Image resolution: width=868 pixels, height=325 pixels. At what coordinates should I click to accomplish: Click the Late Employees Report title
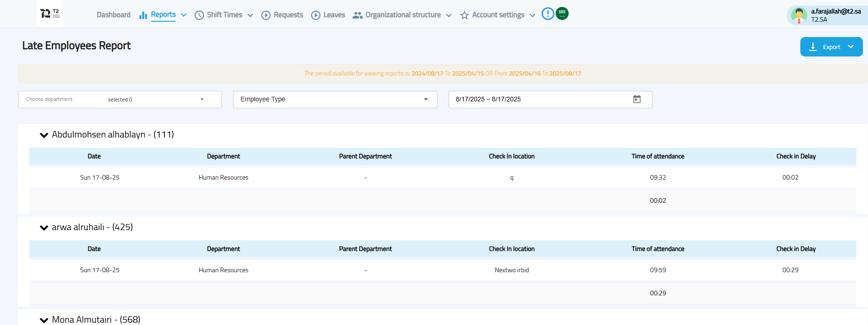click(76, 45)
